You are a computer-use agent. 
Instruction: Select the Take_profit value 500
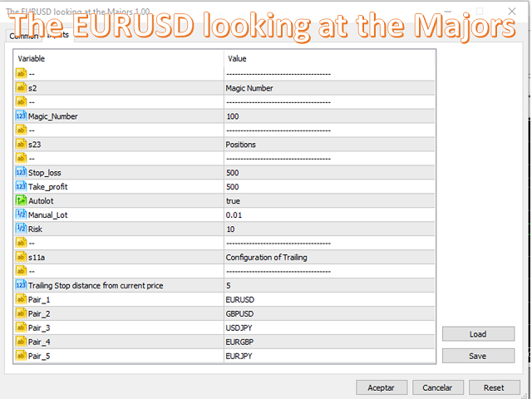(233, 187)
